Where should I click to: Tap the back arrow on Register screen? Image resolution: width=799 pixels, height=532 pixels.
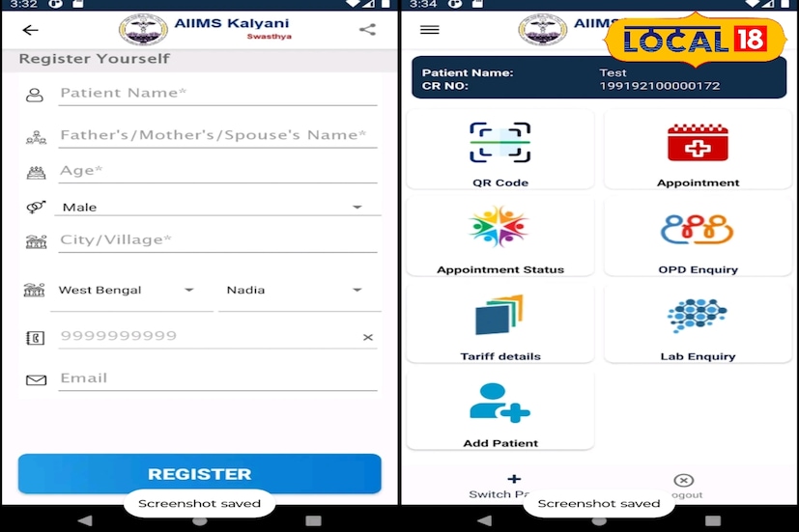pos(31,30)
